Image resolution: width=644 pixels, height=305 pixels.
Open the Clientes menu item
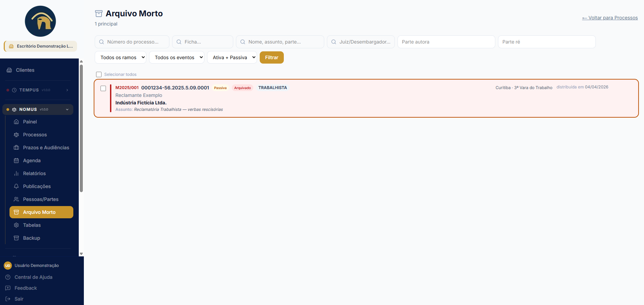(38, 70)
